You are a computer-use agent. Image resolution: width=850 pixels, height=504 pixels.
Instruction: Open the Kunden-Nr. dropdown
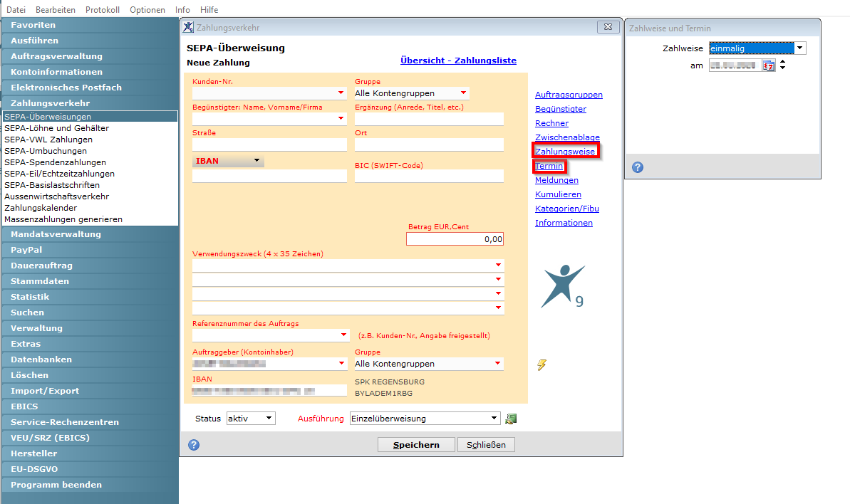[x=341, y=93]
